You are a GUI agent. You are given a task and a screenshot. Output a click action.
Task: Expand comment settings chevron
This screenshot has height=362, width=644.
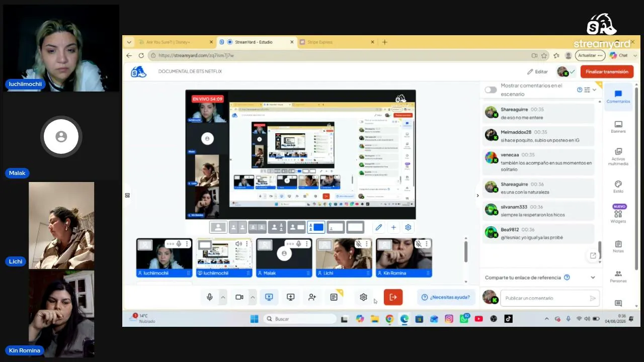click(x=594, y=89)
